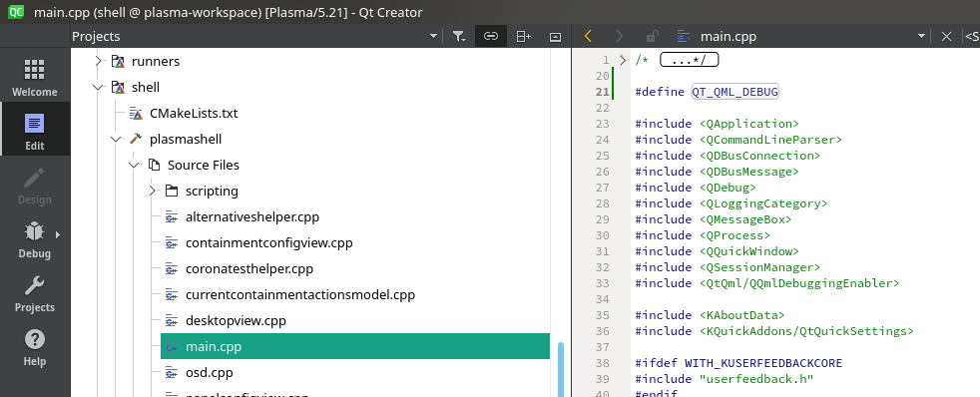Open currentcontainmentactionsmodel.cpp

click(x=300, y=294)
